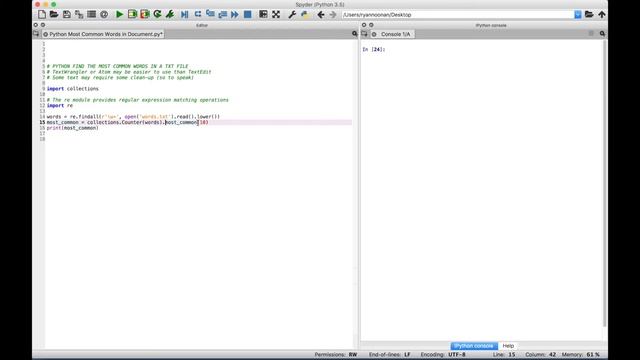Click the Encoding UTF-8 status entry
The height and width of the screenshot is (360, 640).
443,355
